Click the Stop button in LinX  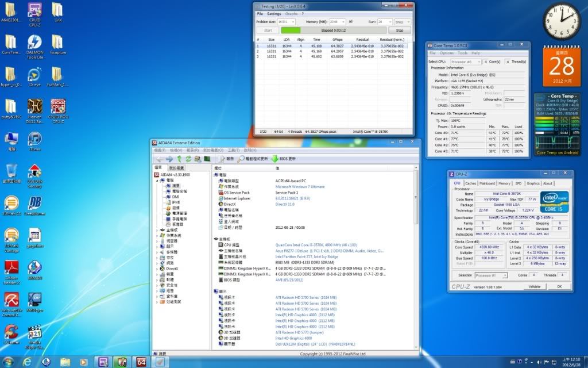click(x=400, y=30)
